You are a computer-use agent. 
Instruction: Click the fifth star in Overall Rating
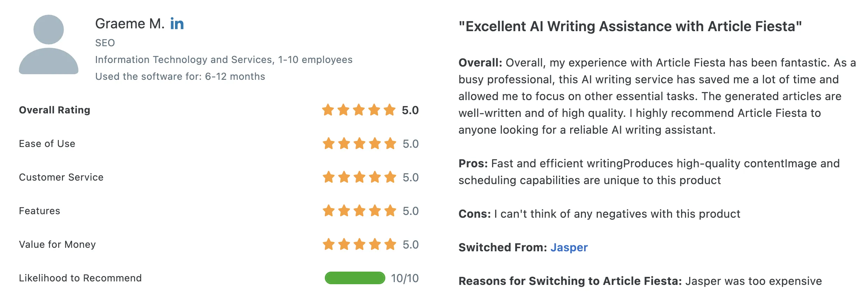click(389, 110)
